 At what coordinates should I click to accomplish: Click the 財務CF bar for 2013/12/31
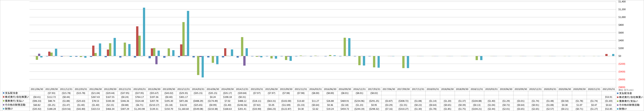click(x=188, y=34)
